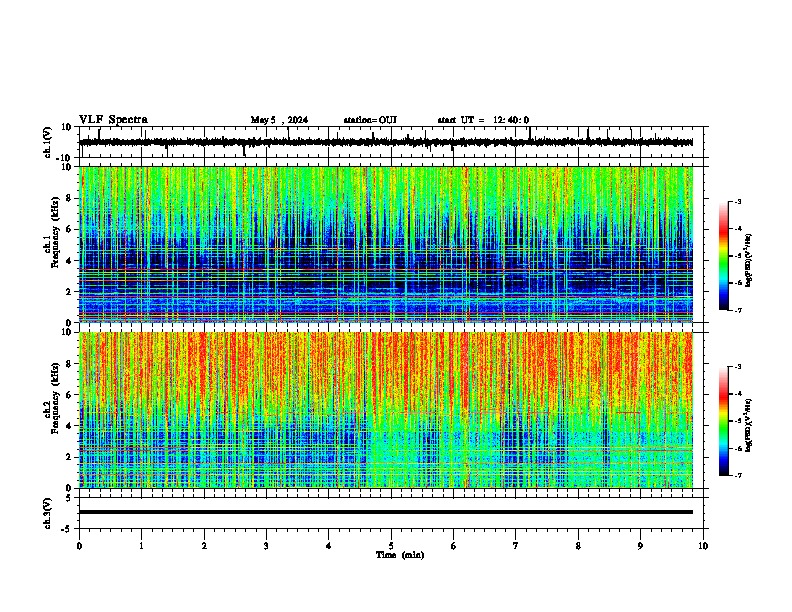Click the time axis tick label "3"
This screenshot has width=792, height=612.
coord(266,546)
